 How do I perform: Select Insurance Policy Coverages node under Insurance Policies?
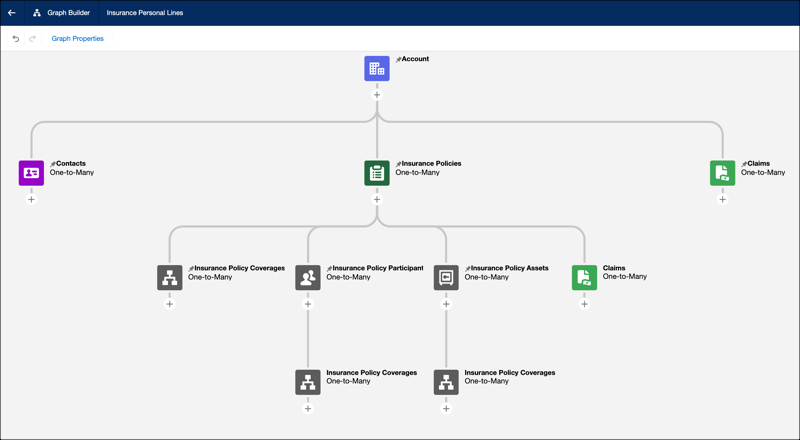170,278
